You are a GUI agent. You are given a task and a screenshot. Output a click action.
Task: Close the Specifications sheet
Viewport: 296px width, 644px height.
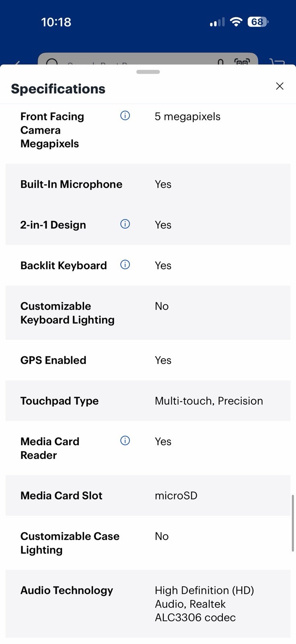click(x=280, y=86)
